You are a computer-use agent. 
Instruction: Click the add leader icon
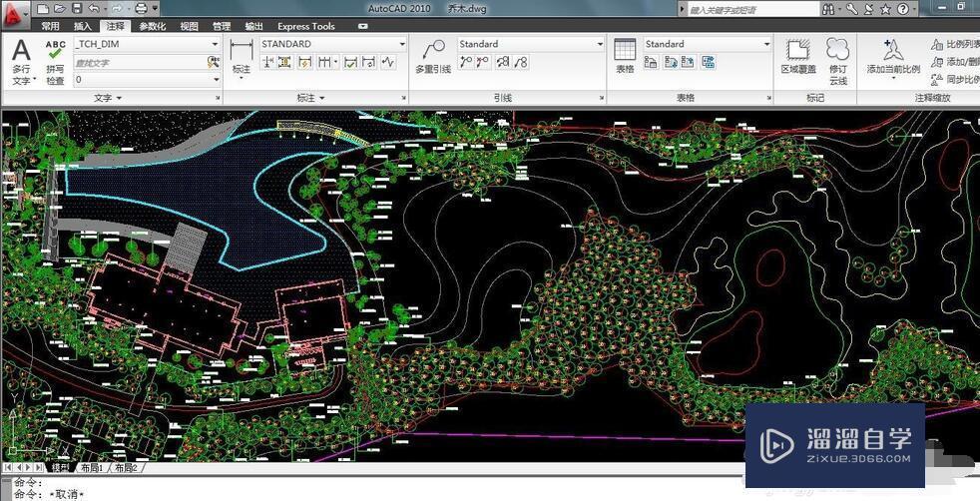click(x=466, y=62)
